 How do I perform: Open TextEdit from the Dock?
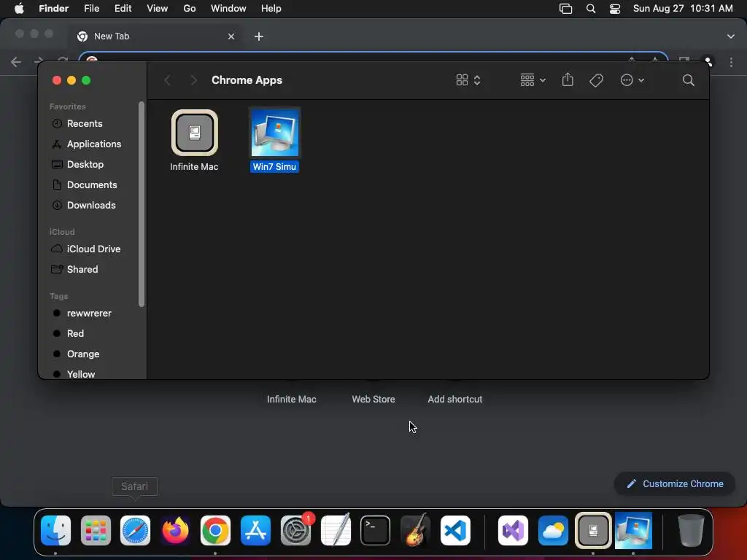point(336,529)
